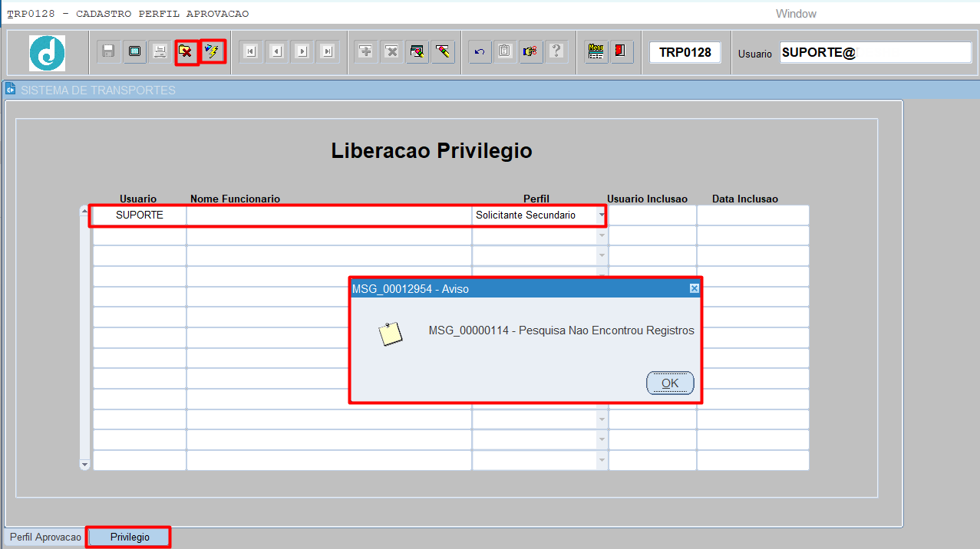The width and height of the screenshot is (980, 549).
Task: Click the Usuario field containing SUPORTE@
Action: click(x=875, y=52)
